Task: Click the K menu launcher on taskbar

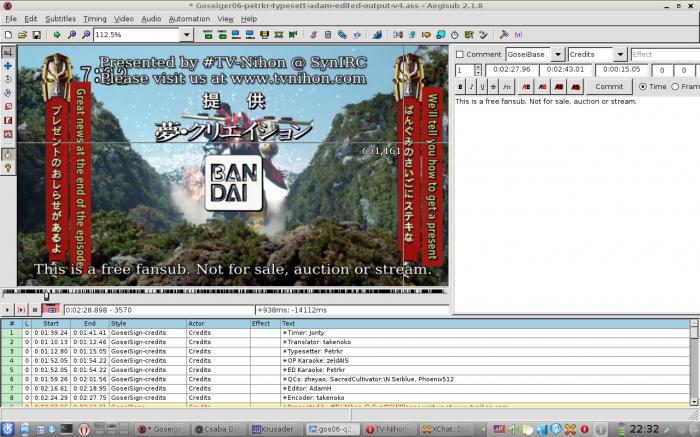Action: pyautogui.click(x=8, y=429)
